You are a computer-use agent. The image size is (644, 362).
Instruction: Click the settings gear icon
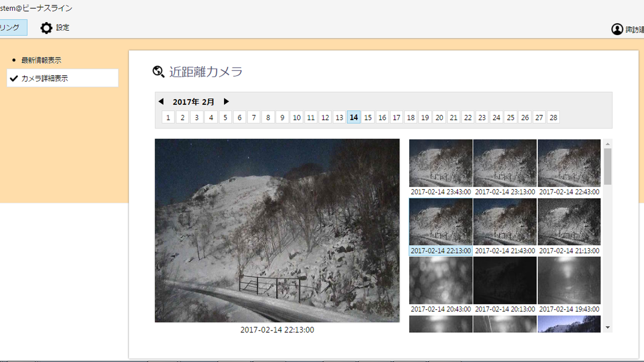46,28
